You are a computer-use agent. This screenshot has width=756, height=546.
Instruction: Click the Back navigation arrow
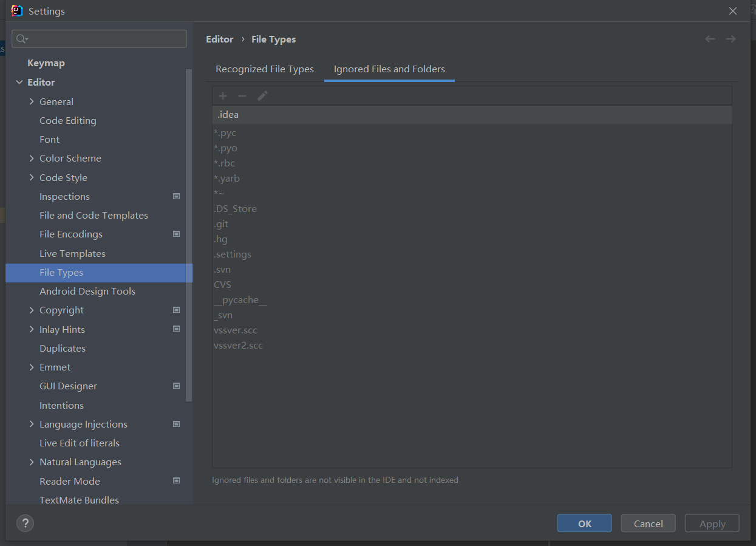click(x=710, y=39)
